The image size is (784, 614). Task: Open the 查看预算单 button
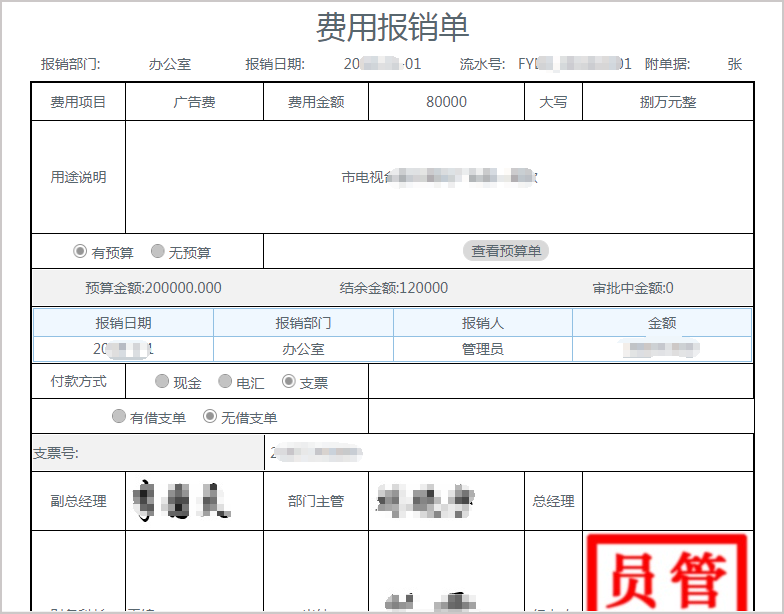pyautogui.click(x=506, y=250)
